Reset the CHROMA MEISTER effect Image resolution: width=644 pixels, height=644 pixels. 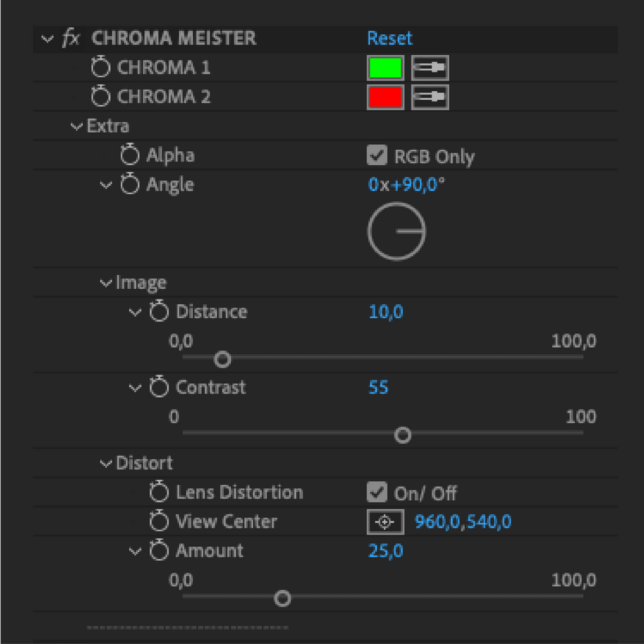[x=390, y=38]
